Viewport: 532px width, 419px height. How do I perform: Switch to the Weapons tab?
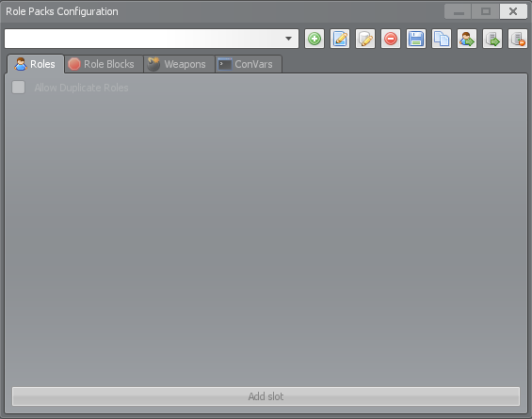pyautogui.click(x=179, y=64)
